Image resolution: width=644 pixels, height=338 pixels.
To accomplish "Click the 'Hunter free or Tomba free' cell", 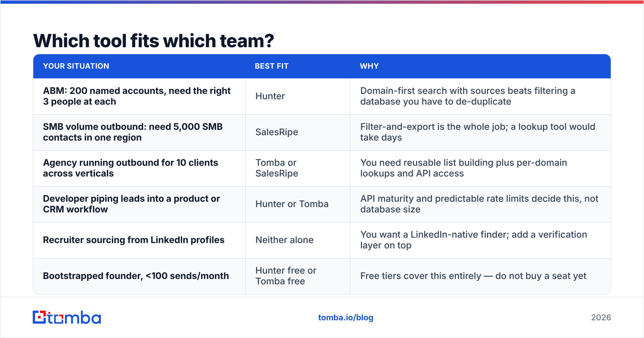I will pyautogui.click(x=298, y=276).
